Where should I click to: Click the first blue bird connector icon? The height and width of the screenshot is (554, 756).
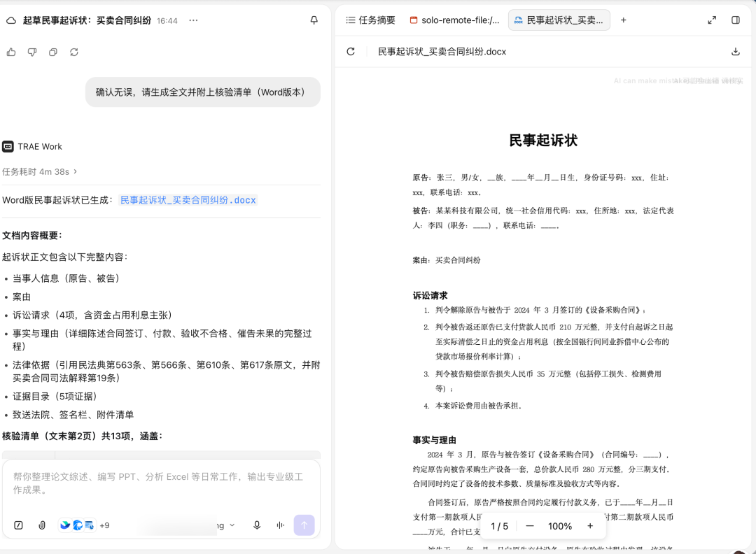click(65, 525)
